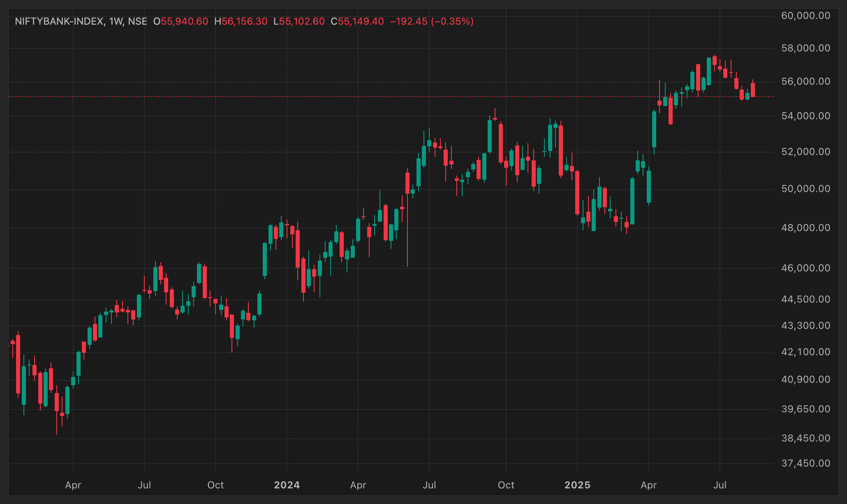This screenshot has height=504, width=847.
Task: Click the open value O55,940.60
Action: [x=181, y=21]
